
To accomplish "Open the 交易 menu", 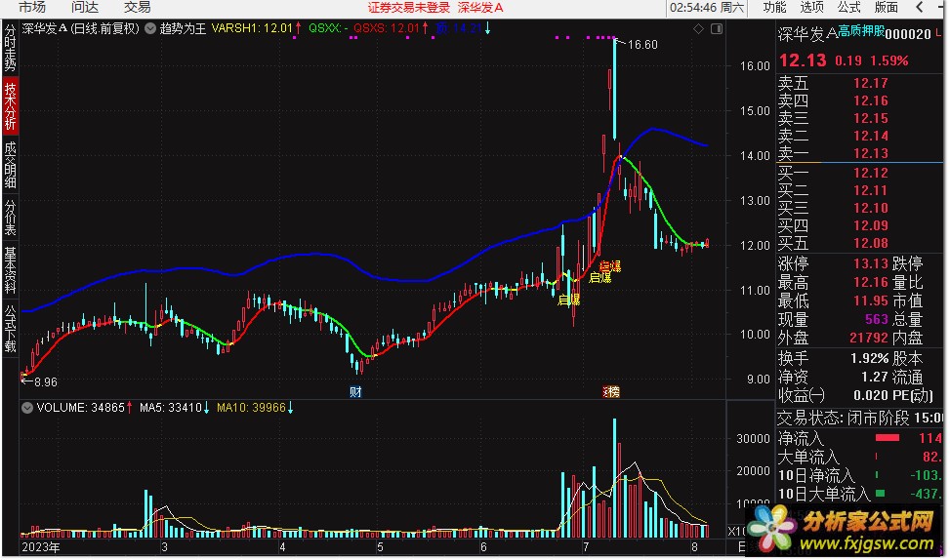I will [137, 7].
